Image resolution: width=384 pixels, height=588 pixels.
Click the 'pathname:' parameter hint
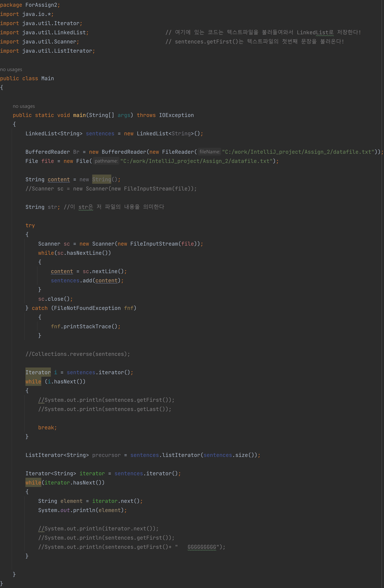tap(106, 161)
